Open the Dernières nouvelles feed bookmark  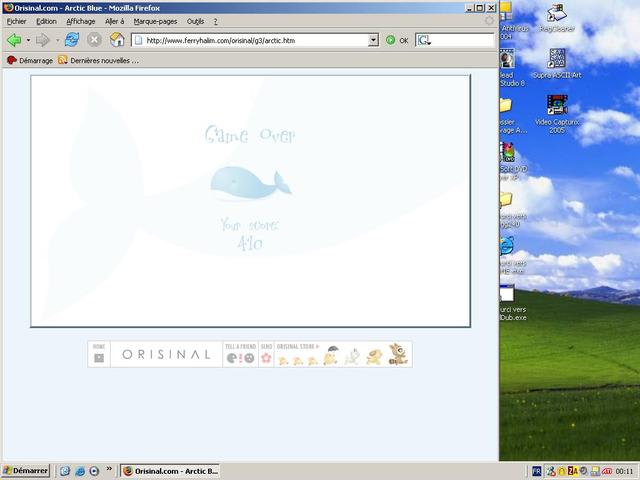(x=98, y=60)
